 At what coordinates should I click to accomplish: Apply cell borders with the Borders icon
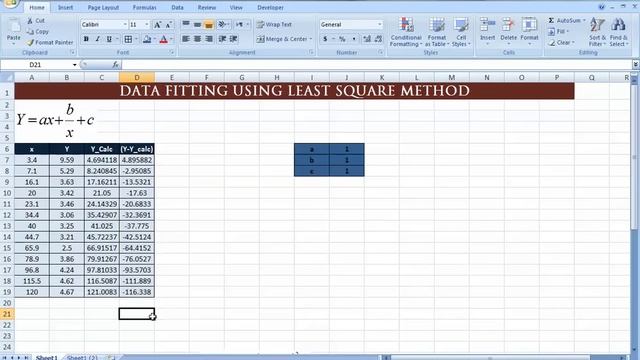pos(128,39)
